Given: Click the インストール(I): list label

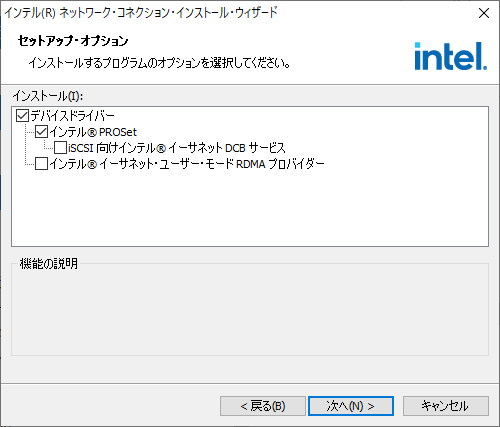Looking at the screenshot, I should click(48, 96).
